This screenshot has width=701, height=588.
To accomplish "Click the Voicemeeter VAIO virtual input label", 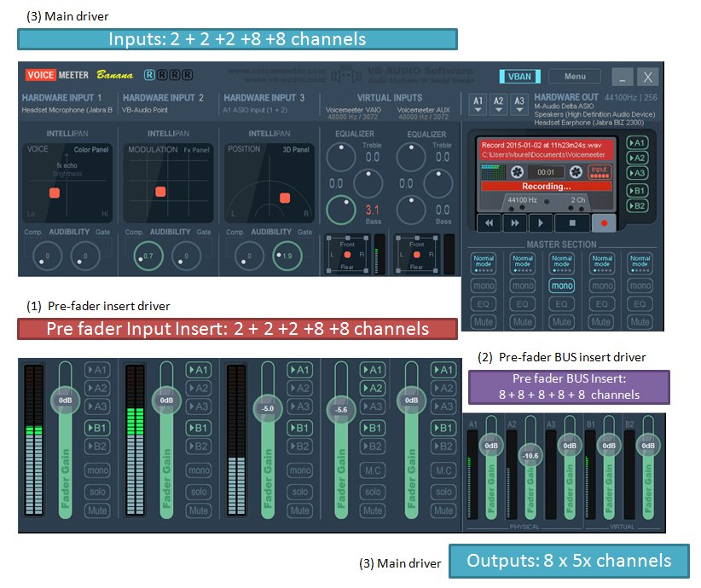I will (353, 110).
